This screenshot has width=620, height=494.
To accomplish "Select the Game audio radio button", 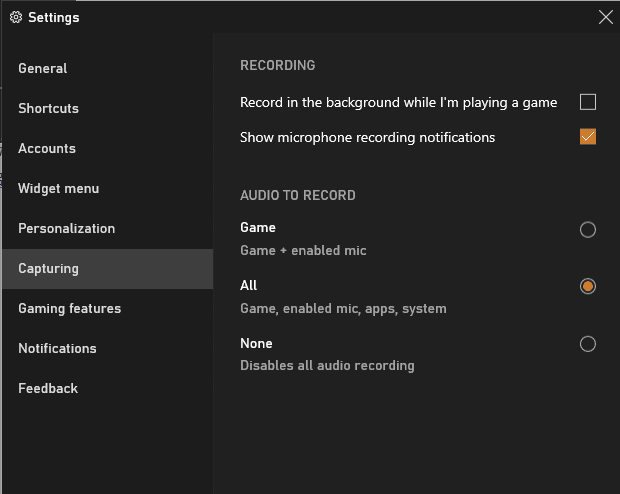I will (x=588, y=230).
